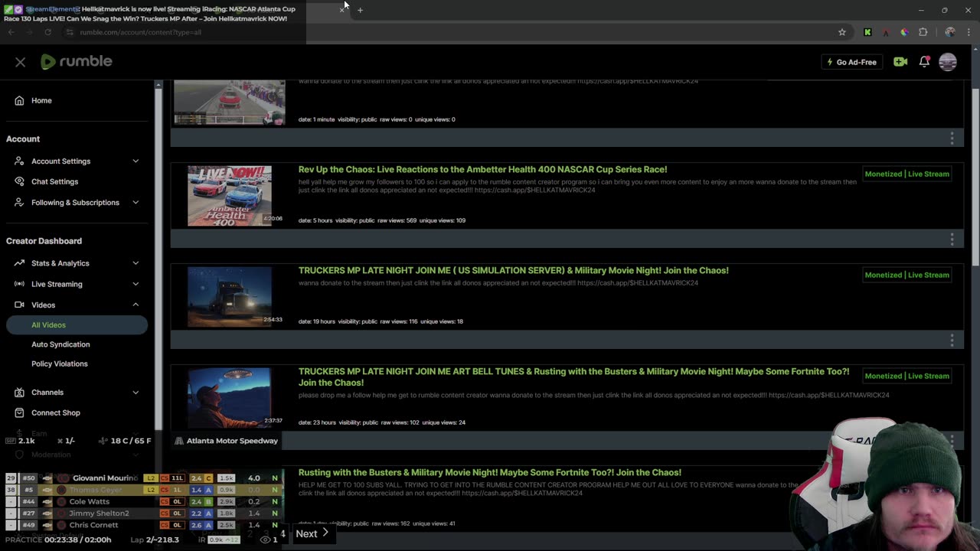Click the top race car video thumbnail
This screenshot has width=980, height=551.
(x=229, y=102)
